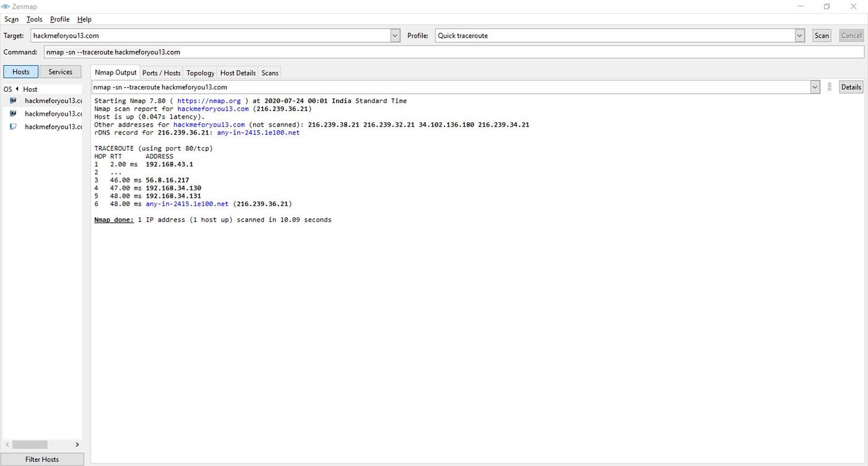Open the Profile dropdown arrow

pos(800,35)
